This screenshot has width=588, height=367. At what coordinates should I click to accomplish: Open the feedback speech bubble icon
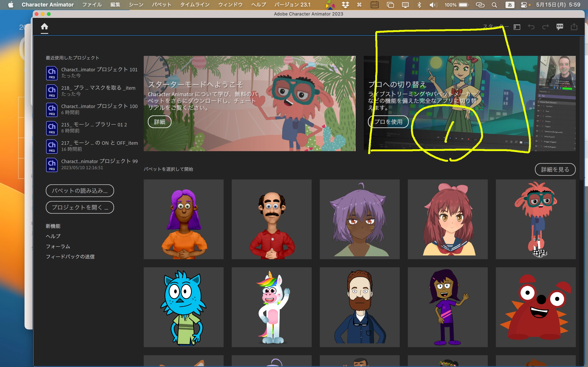(560, 27)
